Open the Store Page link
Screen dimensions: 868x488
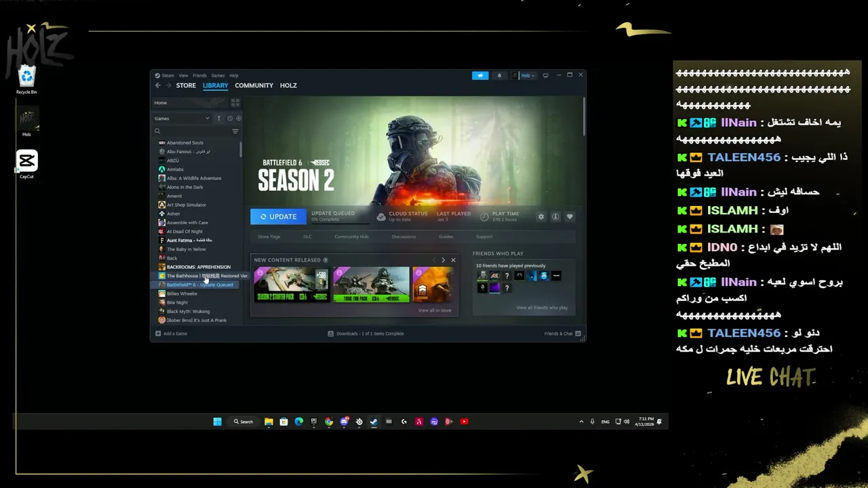(269, 237)
